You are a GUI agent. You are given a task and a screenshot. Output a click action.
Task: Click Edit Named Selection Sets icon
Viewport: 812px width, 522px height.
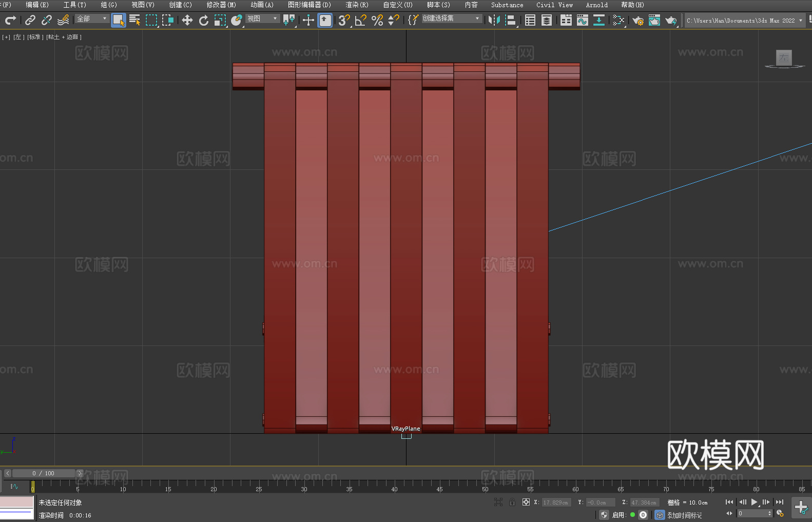click(413, 20)
